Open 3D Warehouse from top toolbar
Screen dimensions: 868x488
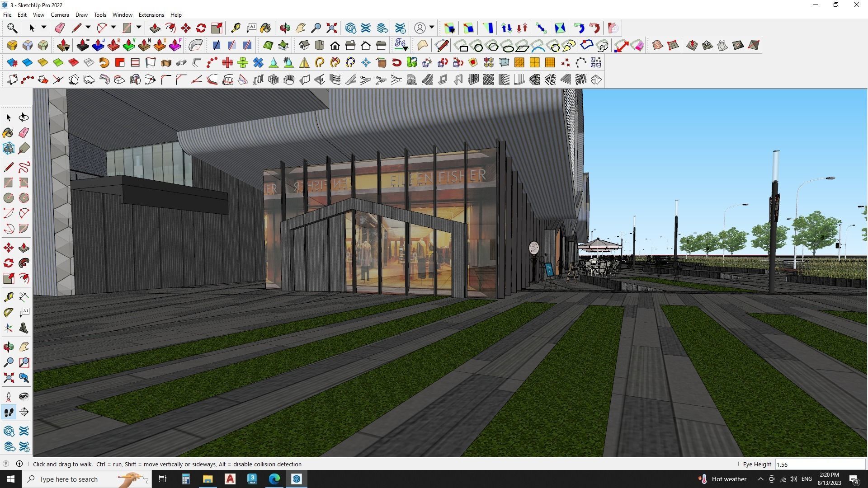(350, 28)
